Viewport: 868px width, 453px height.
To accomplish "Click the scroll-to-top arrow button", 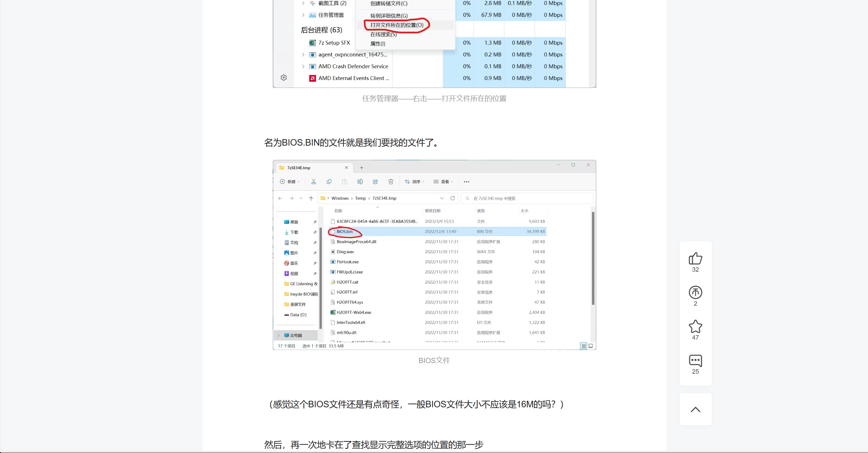I will click(695, 409).
